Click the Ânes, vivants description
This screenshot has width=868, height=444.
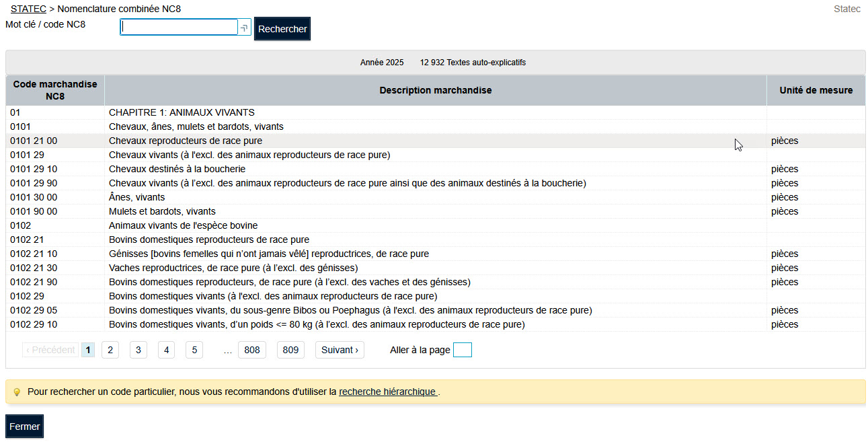point(136,197)
